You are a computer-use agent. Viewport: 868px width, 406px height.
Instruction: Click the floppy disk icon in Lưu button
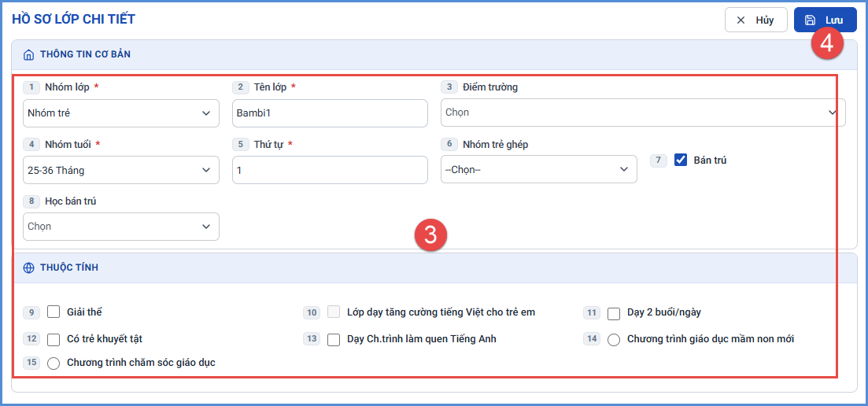(x=810, y=20)
